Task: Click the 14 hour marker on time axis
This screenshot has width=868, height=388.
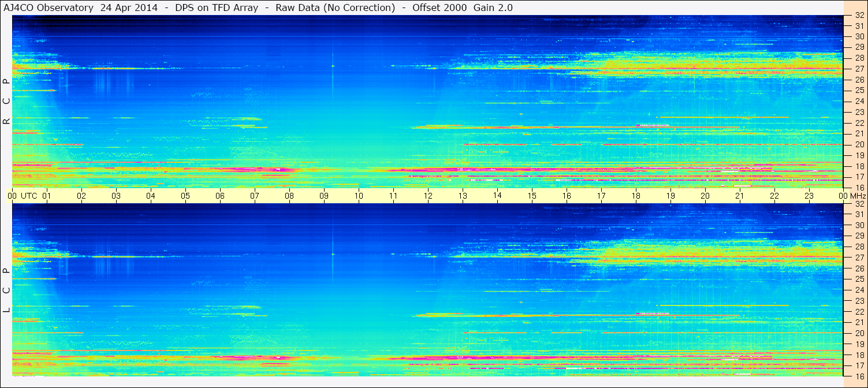Action: (497, 196)
